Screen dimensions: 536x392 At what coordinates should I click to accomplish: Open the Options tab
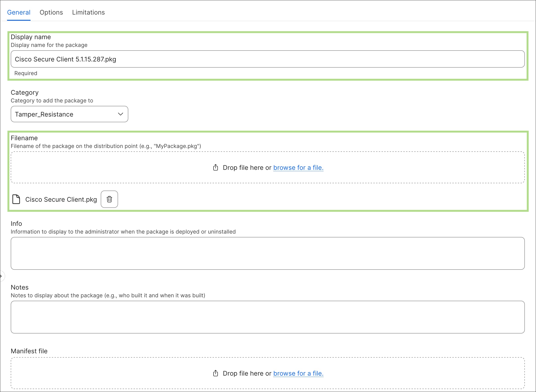tap(51, 12)
